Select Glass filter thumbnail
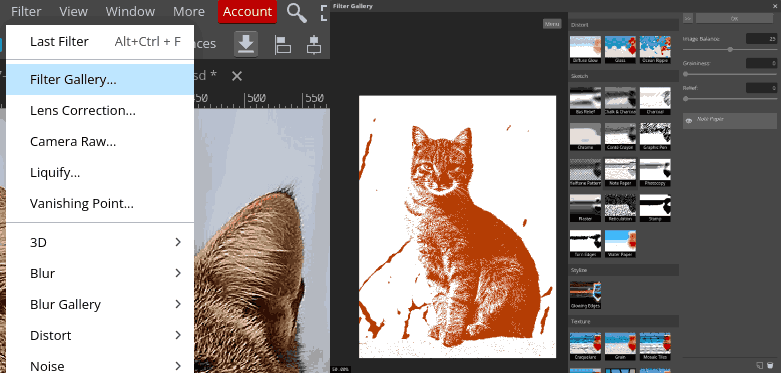Viewport: 781px width, 373px height. 620,49
